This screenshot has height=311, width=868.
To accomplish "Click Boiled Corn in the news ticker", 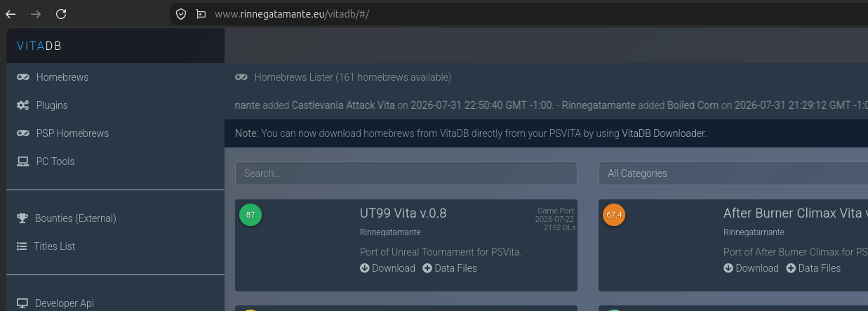I will coord(693,105).
